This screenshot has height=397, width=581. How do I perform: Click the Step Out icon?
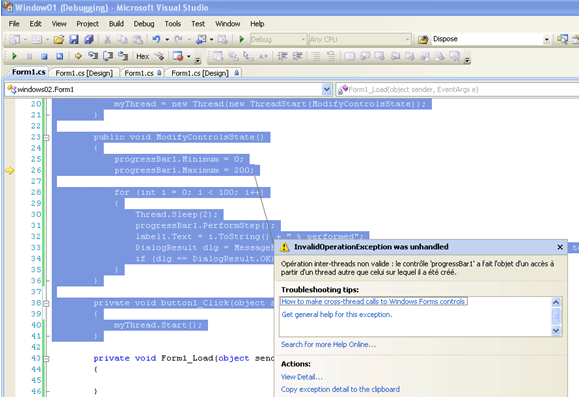tap(123, 56)
